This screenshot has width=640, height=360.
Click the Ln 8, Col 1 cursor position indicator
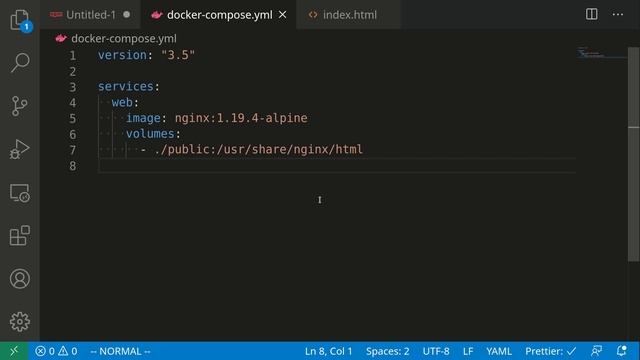[328, 351]
